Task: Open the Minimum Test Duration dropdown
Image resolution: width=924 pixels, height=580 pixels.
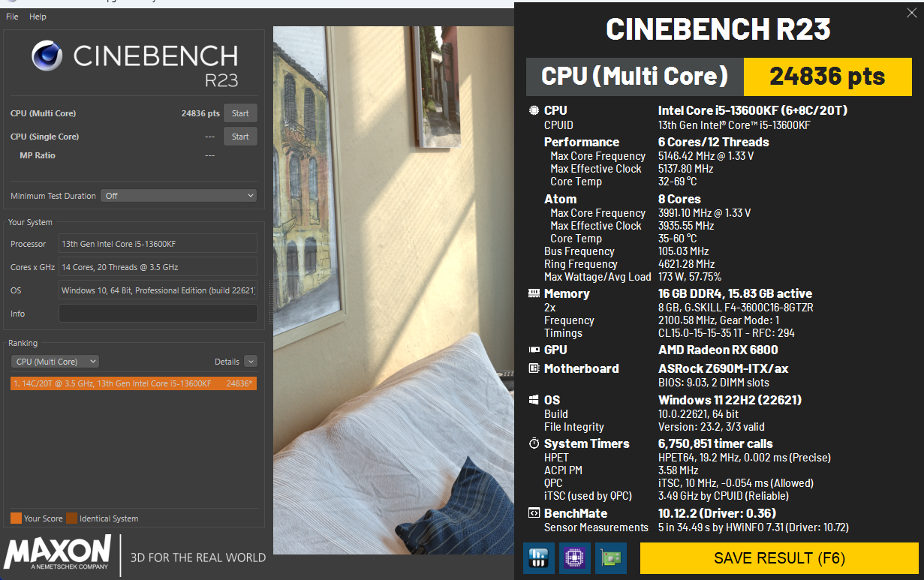Action: point(179,196)
